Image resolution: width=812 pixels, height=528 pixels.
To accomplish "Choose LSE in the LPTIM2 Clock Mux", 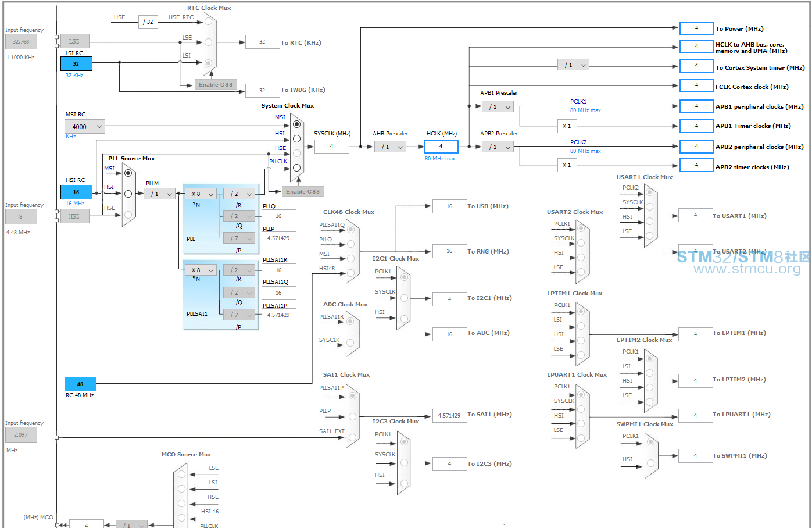I will [649, 402].
